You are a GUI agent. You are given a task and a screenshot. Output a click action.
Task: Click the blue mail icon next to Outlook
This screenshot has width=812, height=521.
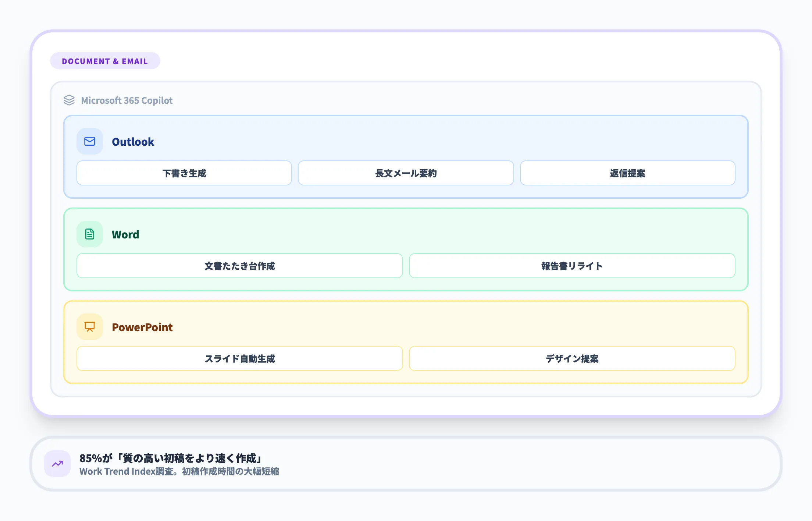(89, 141)
